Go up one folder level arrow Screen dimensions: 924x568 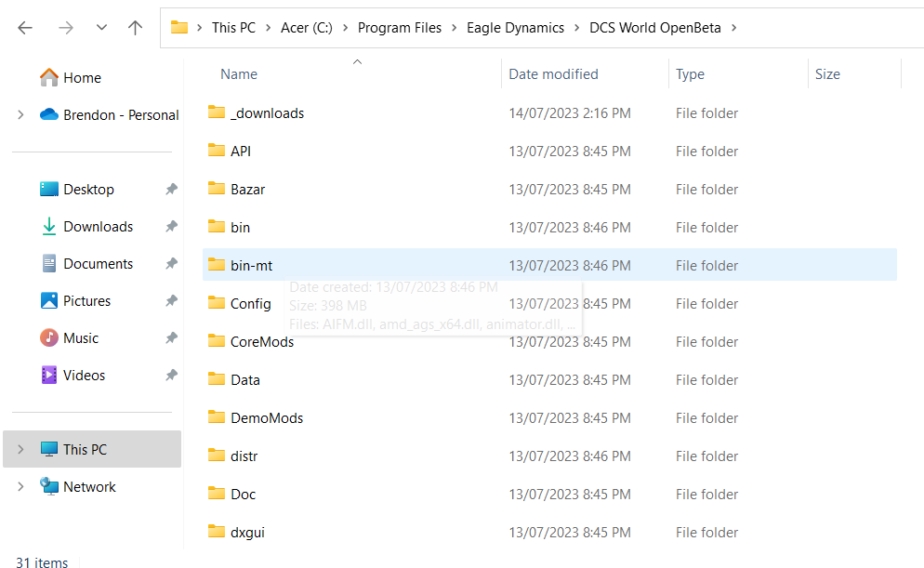click(135, 28)
